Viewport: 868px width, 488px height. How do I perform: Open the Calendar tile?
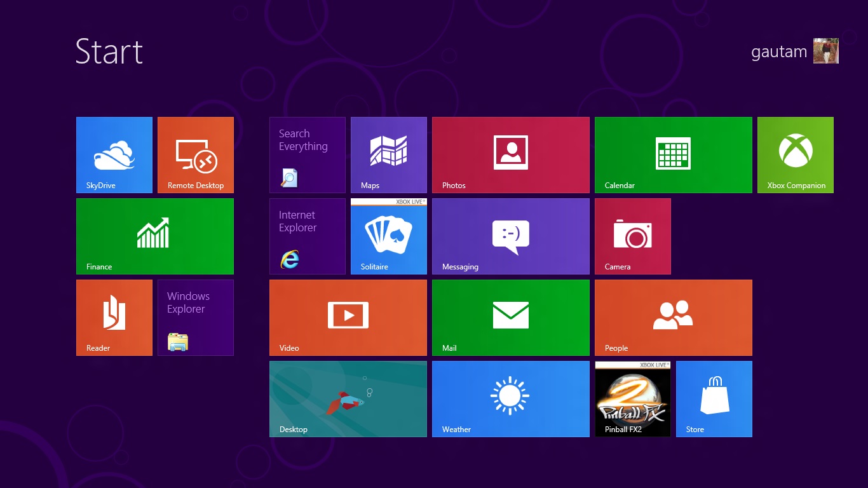click(674, 155)
